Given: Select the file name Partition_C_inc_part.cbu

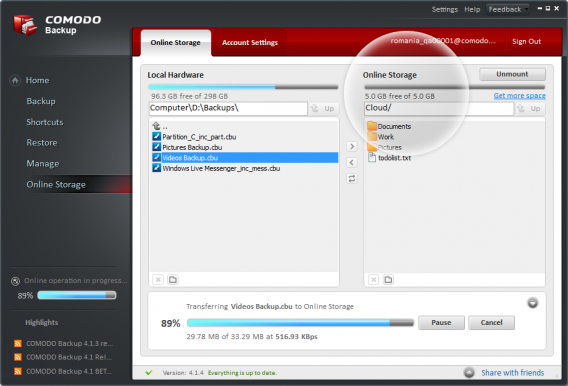Looking at the screenshot, I should coord(199,137).
